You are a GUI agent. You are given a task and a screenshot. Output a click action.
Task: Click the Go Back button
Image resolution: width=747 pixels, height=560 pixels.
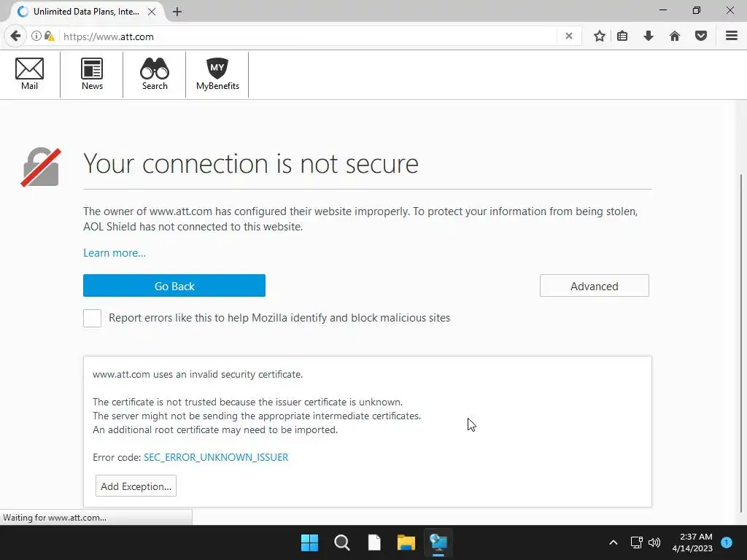(174, 286)
